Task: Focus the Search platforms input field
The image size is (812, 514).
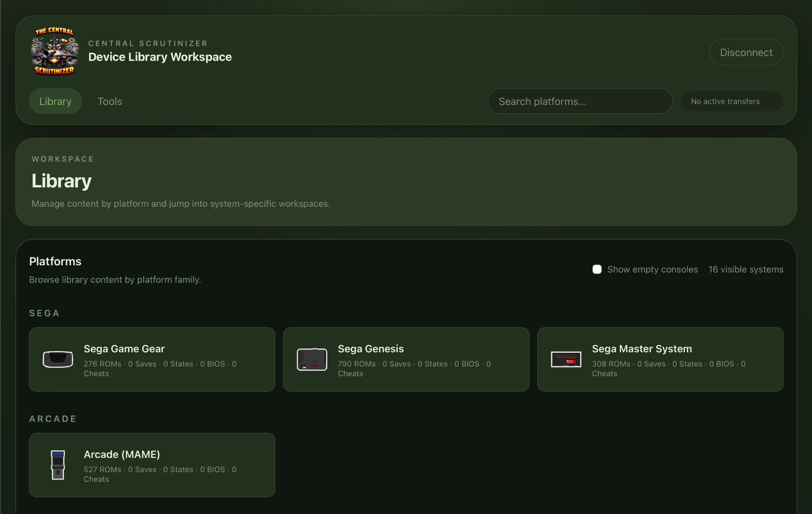Action: 580,101
